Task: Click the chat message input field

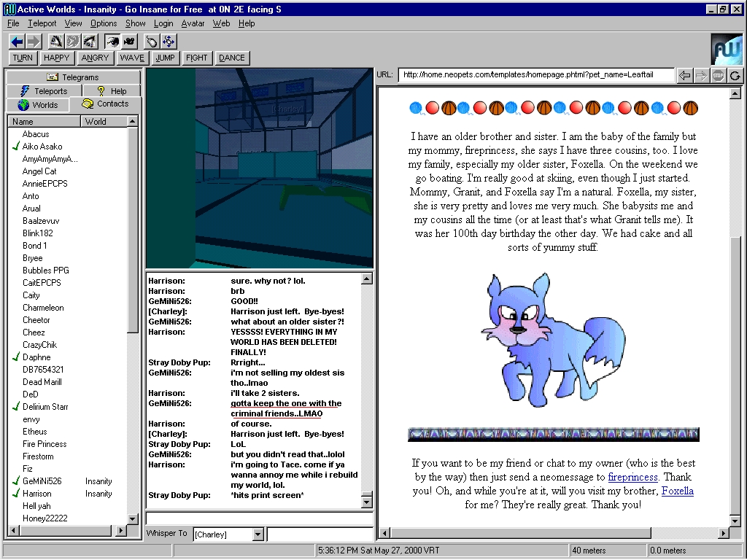Action: [259, 518]
